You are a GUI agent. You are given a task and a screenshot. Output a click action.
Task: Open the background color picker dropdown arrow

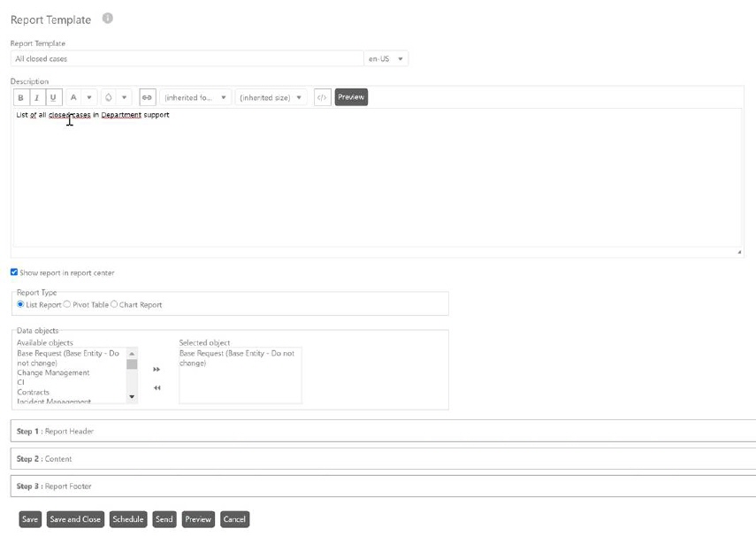[125, 97]
